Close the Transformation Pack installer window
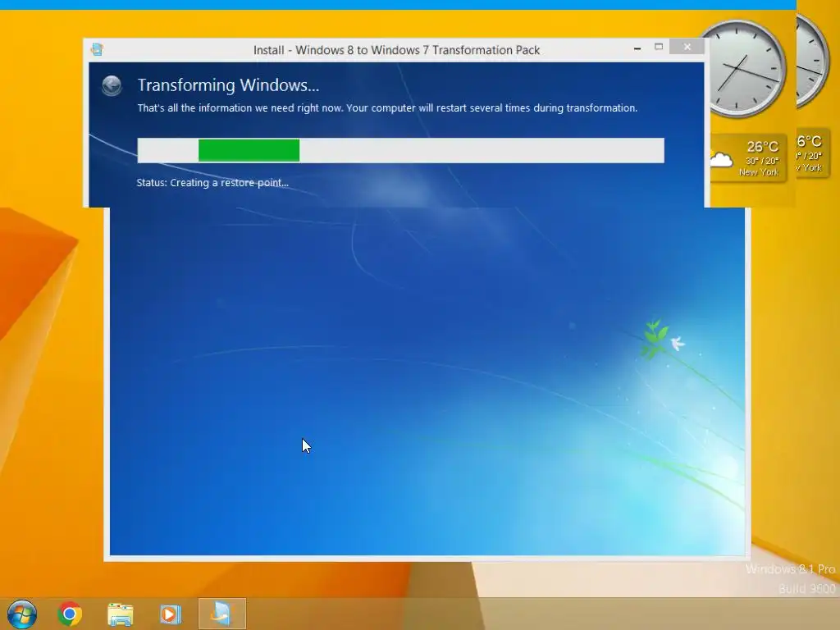 687,47
